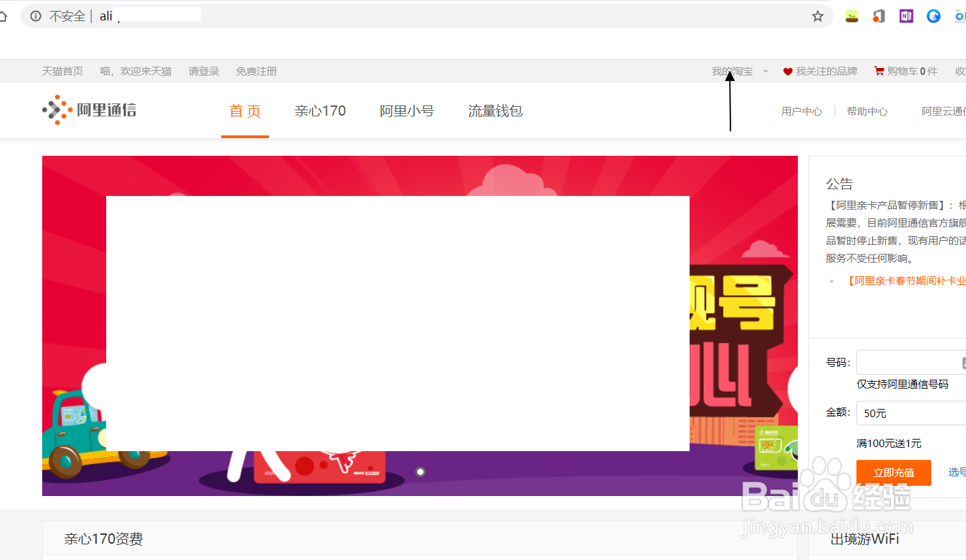Screen dimensions: 966x560
Task: Click the 仅支持阿里通信号码 hint text
Action: [x=902, y=384]
